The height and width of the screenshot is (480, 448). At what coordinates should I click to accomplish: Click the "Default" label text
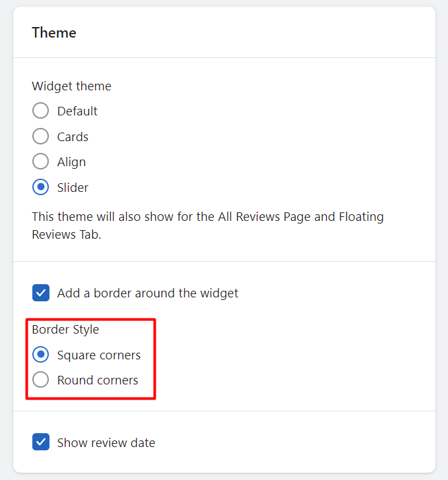point(77,111)
